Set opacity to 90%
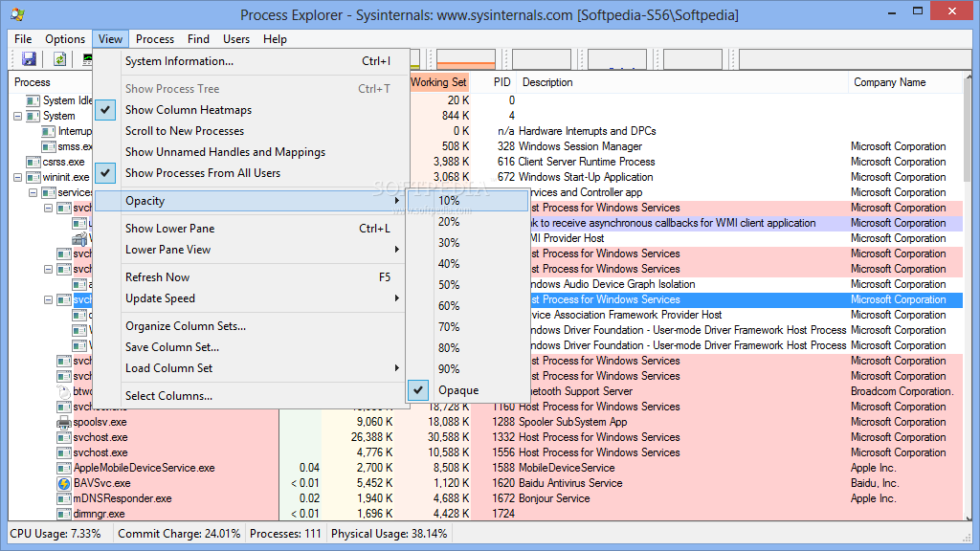 (x=468, y=369)
